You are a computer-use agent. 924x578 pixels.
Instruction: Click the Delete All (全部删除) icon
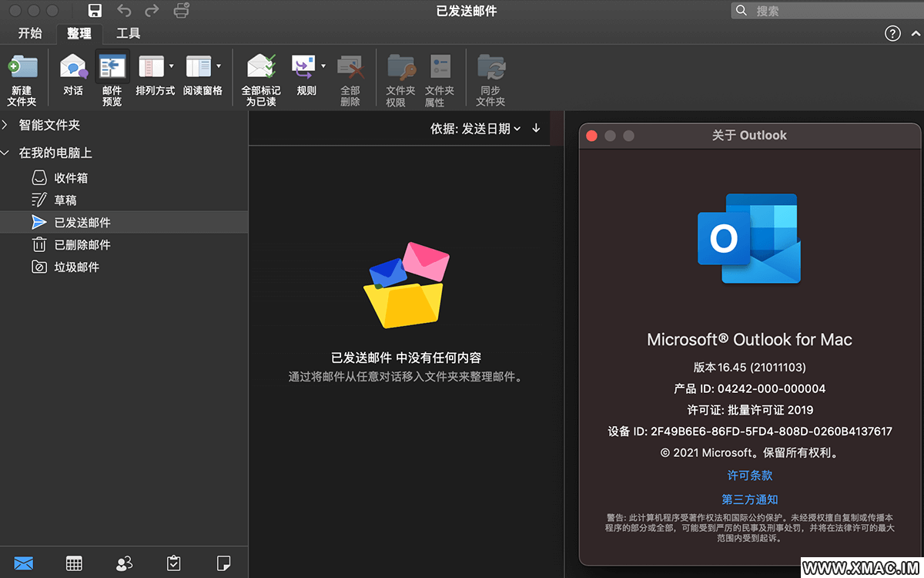coord(350,68)
